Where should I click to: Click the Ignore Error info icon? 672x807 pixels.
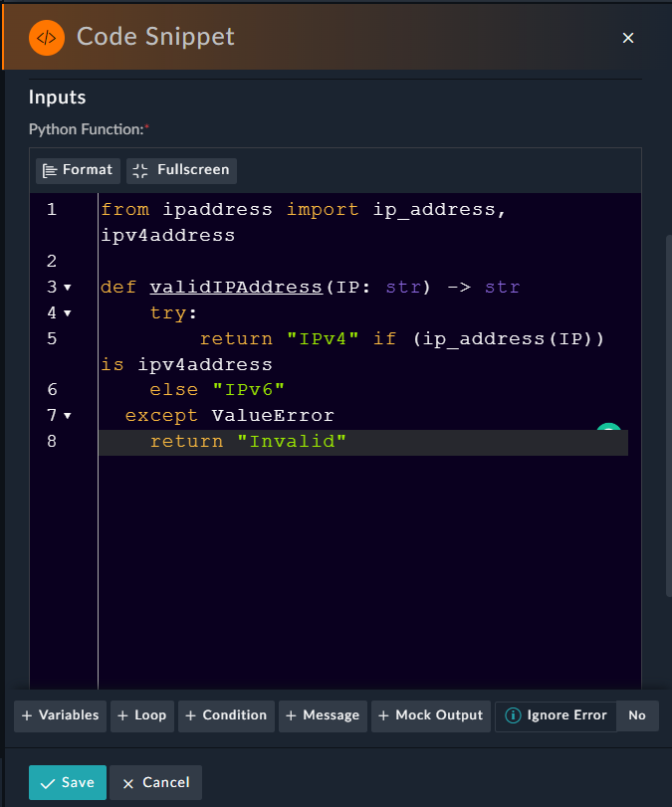tap(514, 715)
